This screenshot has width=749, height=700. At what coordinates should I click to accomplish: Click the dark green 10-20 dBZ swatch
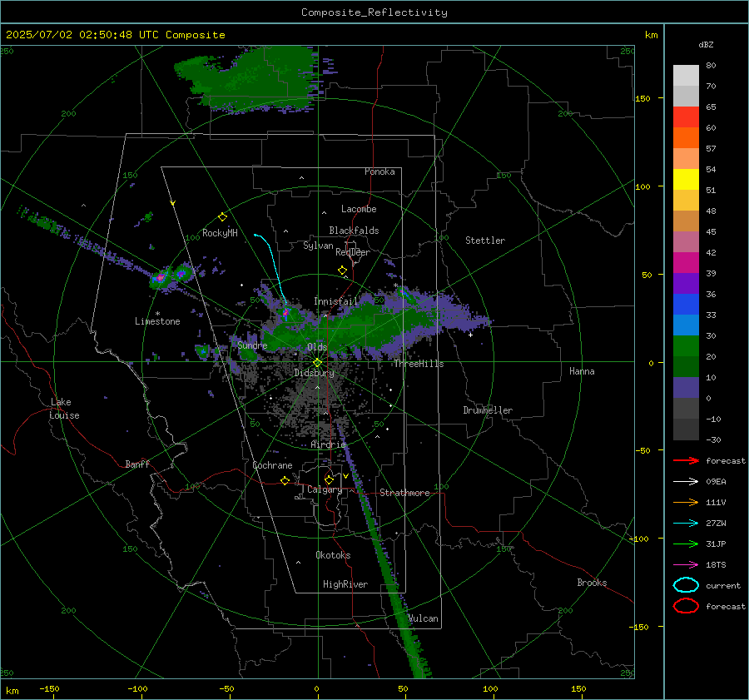[x=686, y=367]
